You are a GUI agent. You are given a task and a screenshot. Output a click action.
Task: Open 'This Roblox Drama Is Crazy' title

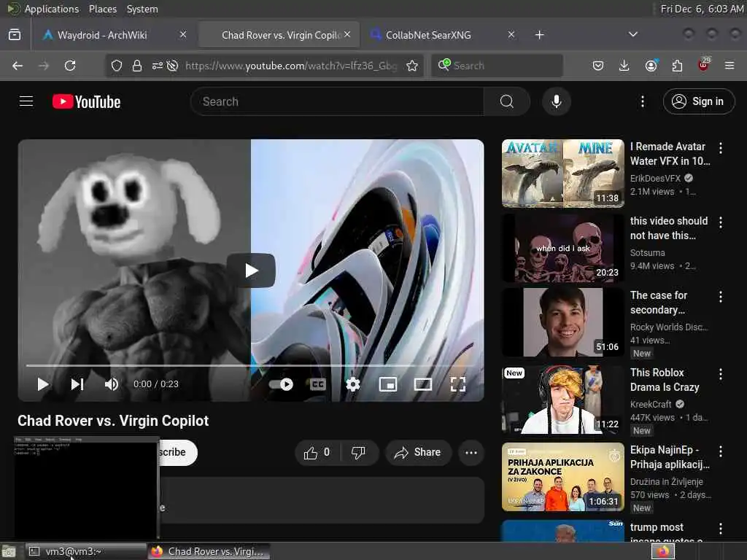point(665,380)
